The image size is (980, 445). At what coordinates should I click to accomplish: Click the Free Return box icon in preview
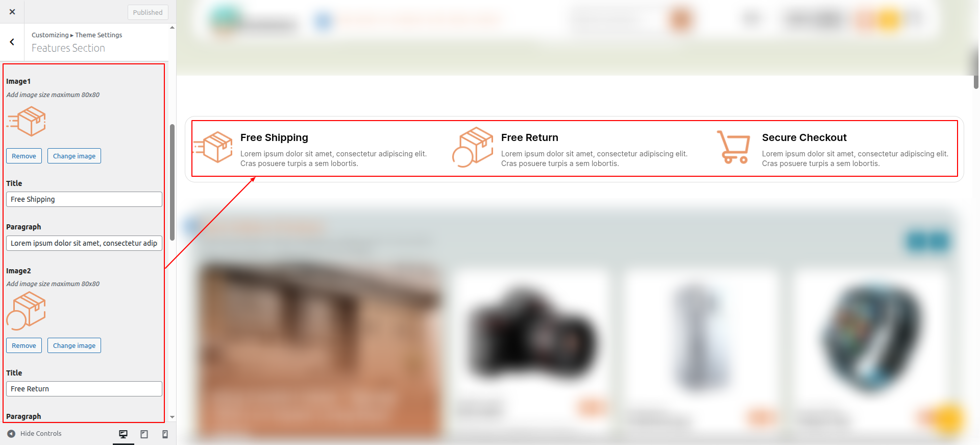(x=473, y=147)
